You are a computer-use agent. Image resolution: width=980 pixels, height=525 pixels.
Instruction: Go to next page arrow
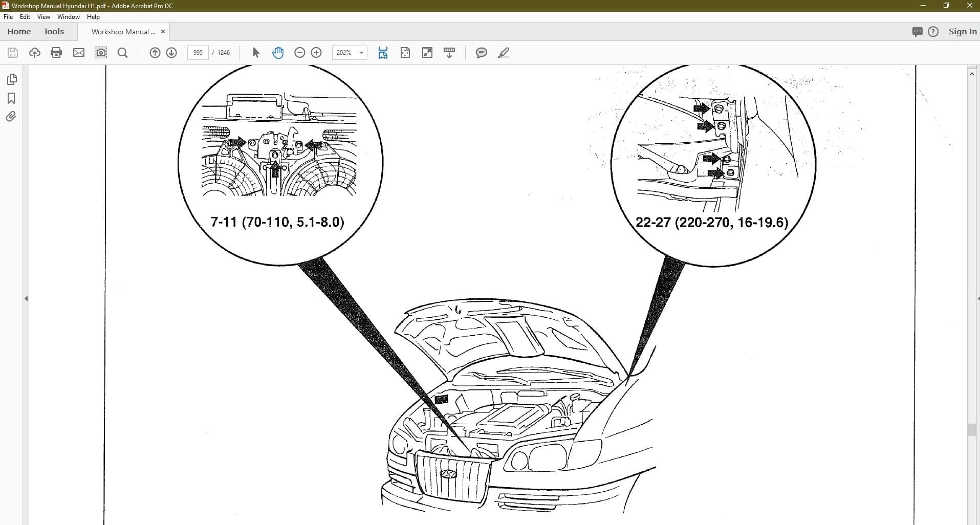171,53
